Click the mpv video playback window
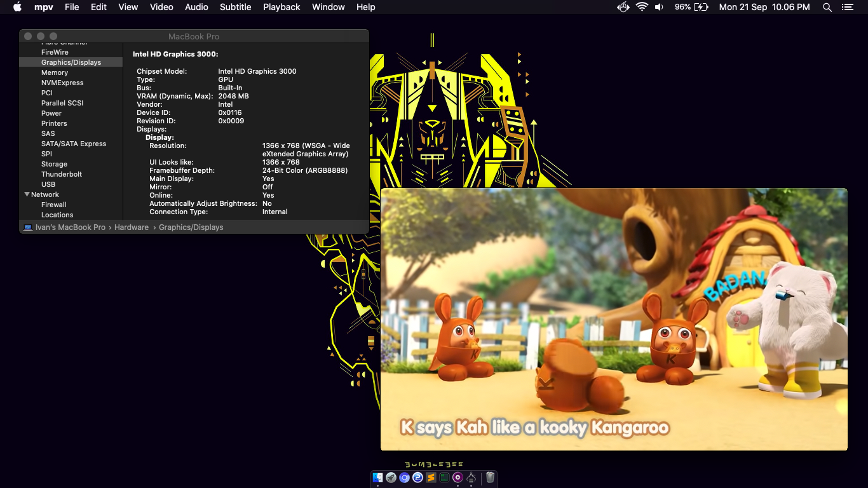This screenshot has height=488, width=868. coord(614,319)
